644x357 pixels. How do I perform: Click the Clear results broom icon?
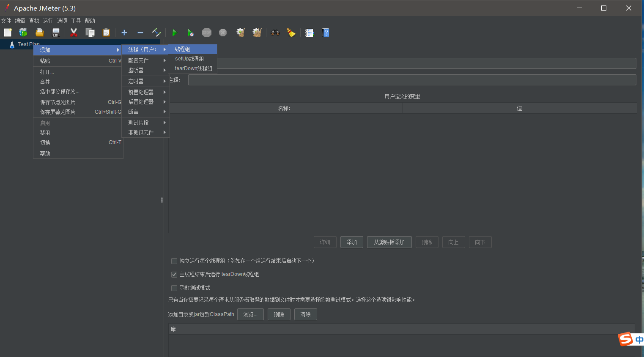(x=241, y=33)
